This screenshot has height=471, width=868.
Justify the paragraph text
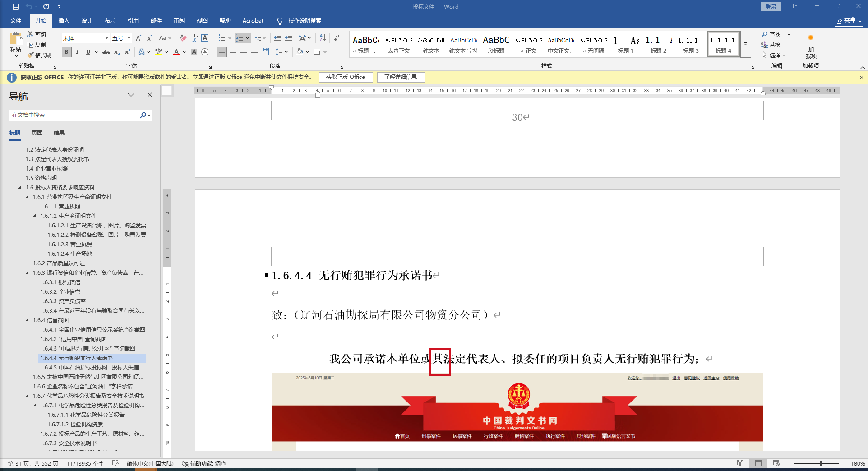(254, 52)
